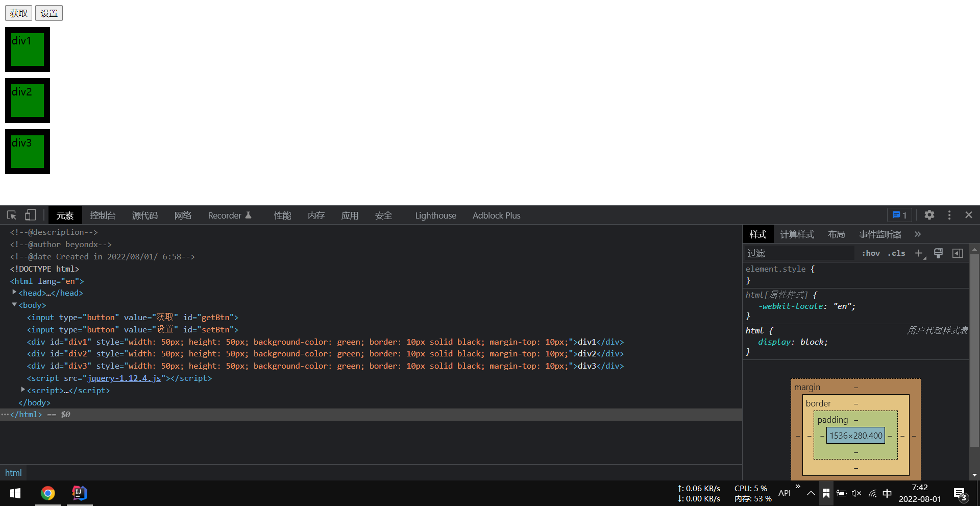
Task: Click the display: block style declaration
Action: pos(793,342)
